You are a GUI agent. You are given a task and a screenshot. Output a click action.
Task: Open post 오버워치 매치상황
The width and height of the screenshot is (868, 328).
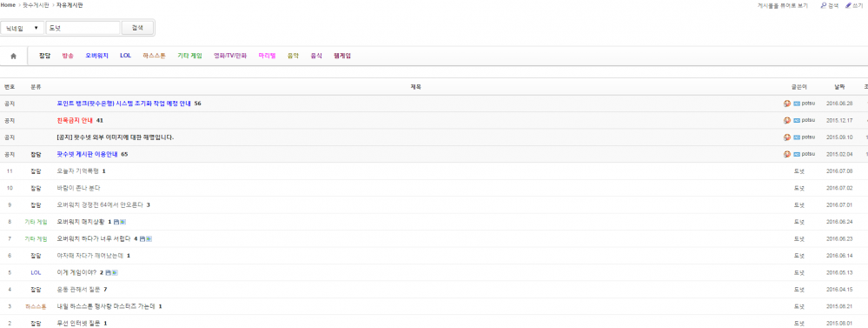point(81,222)
